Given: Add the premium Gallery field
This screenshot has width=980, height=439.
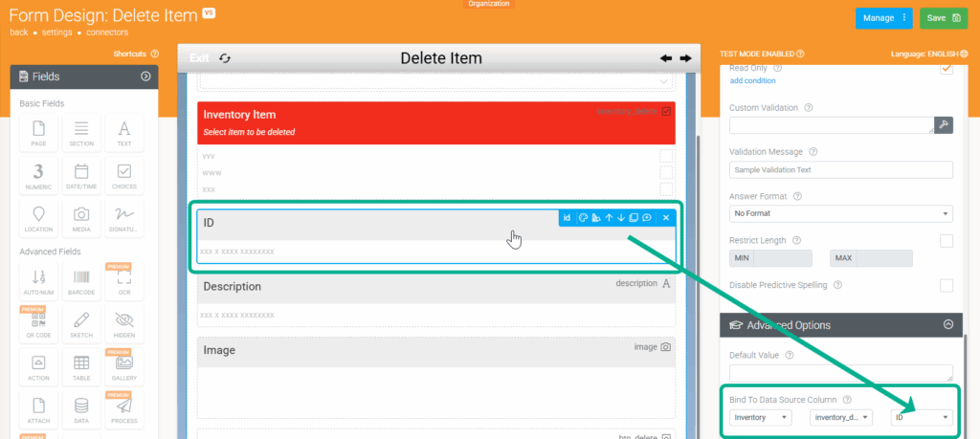Looking at the screenshot, I should [124, 368].
